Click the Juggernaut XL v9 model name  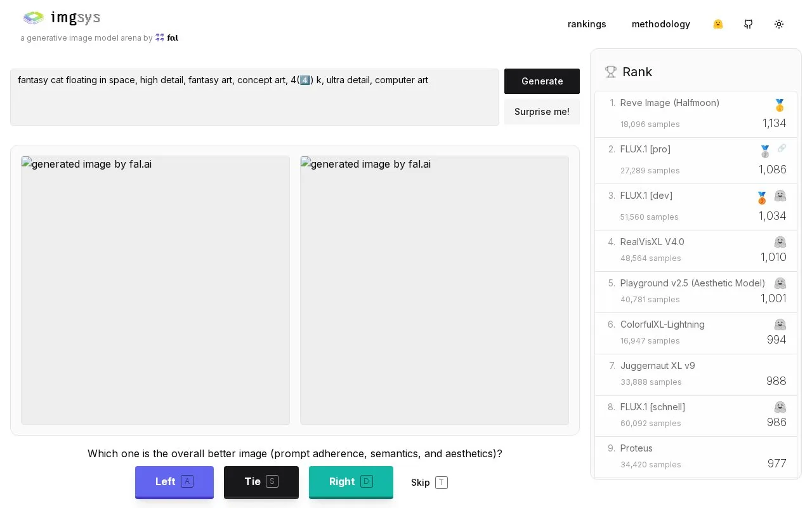pos(658,366)
